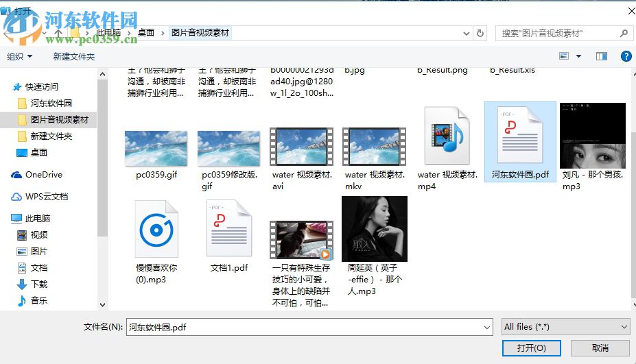Open 桌面 under quick access
This screenshot has width=636, height=364.
point(38,152)
